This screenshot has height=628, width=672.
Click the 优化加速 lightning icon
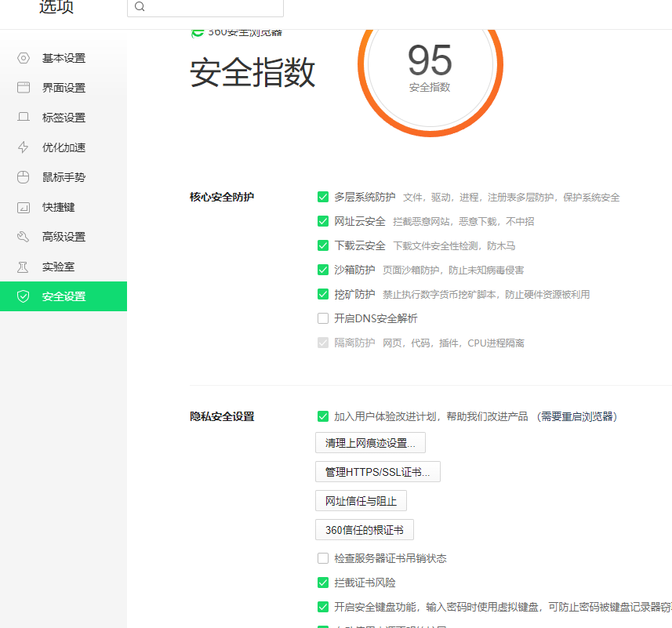24,147
